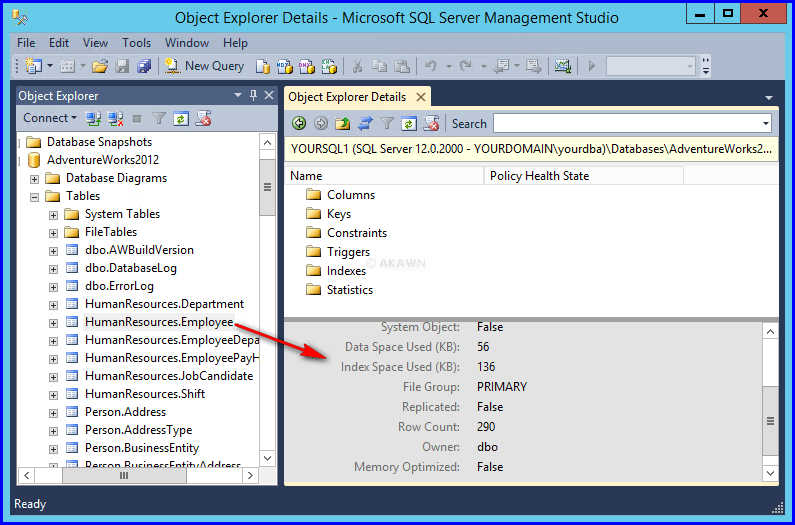Open the active documents list dropdown
Viewport: 795px width, 525px height.
[769, 97]
